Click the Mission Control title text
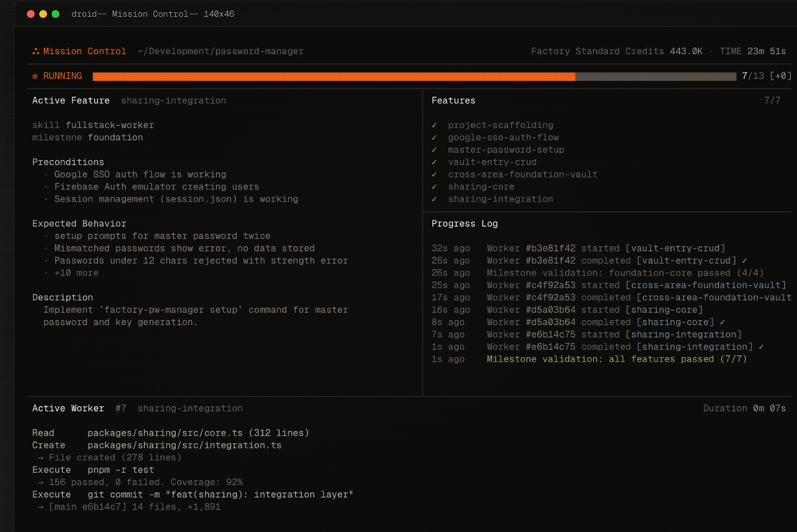797x532 pixels. pos(84,51)
